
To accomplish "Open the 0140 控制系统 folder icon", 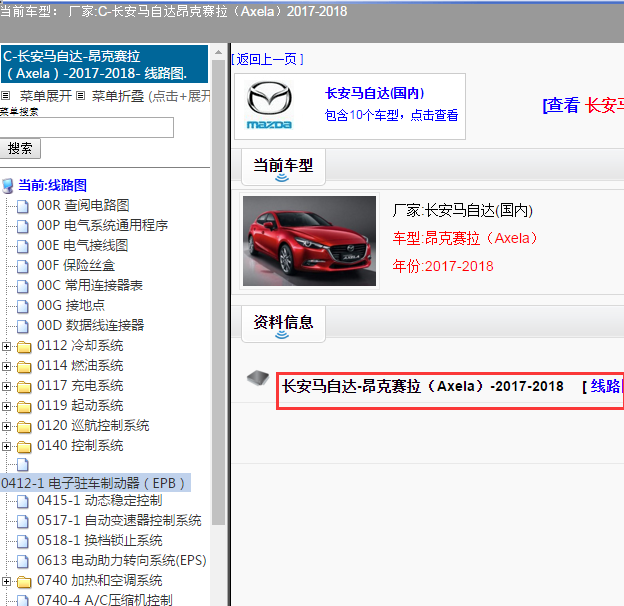I will [24, 446].
